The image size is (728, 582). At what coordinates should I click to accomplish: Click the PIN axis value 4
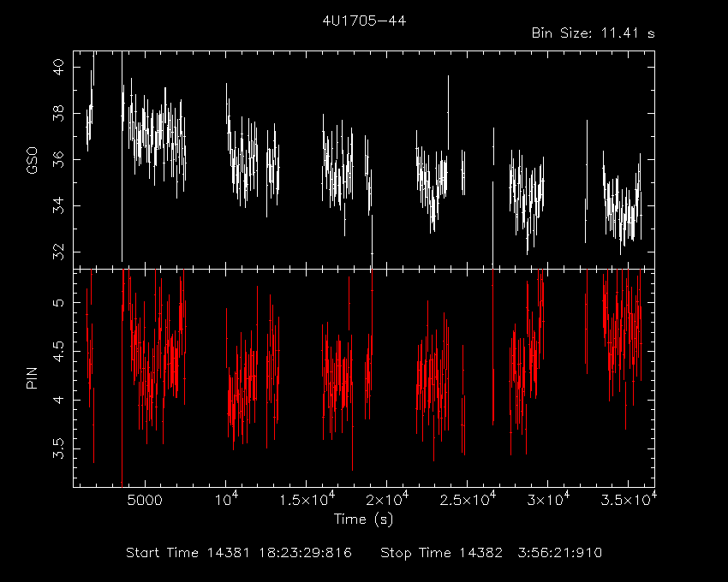tap(58, 400)
